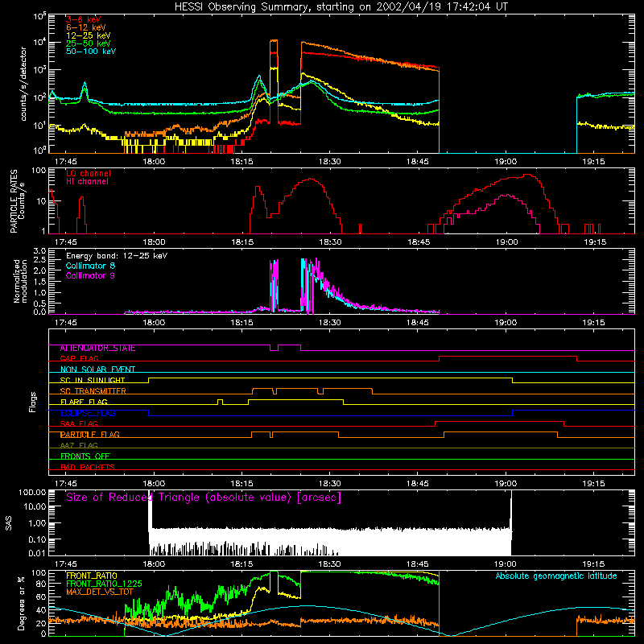Click the 18:00 tick under the SAS plot
This screenshot has height=644, width=644.
[154, 564]
